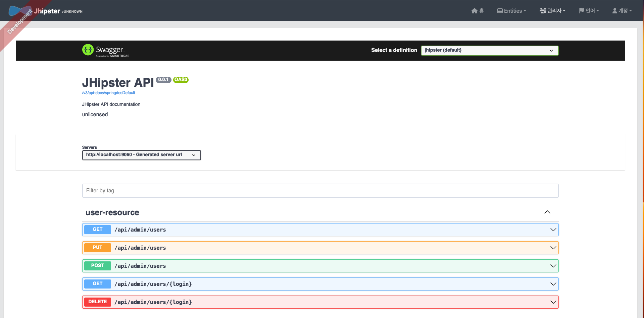Click the blue GET badge for /api/admin/users

(x=97, y=230)
